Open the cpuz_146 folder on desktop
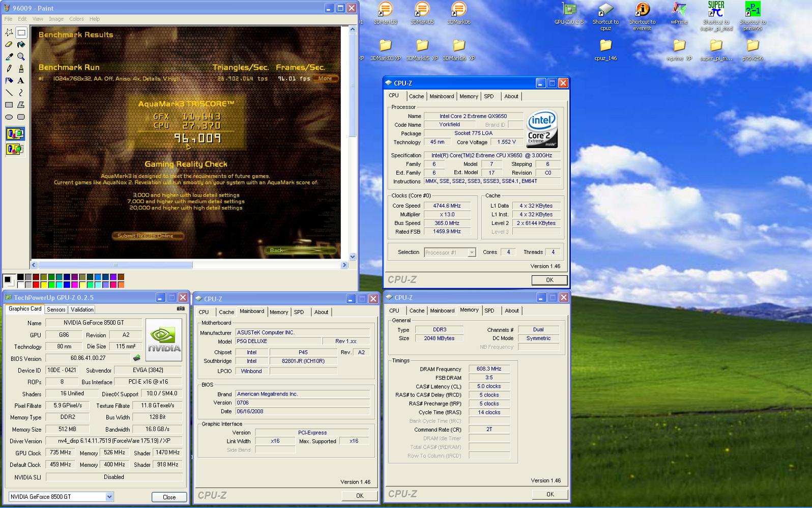The height and width of the screenshot is (508, 812). click(605, 50)
